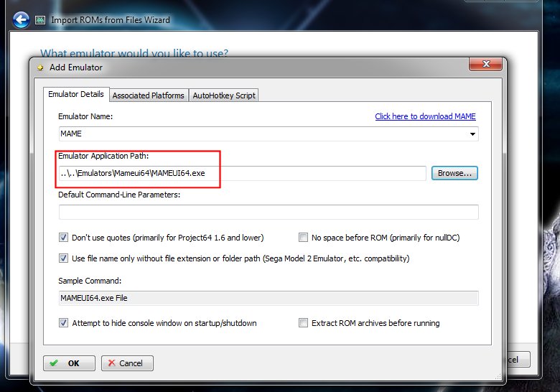Confirm with the OK button
Image resolution: width=560 pixels, height=392 pixels.
(70, 363)
